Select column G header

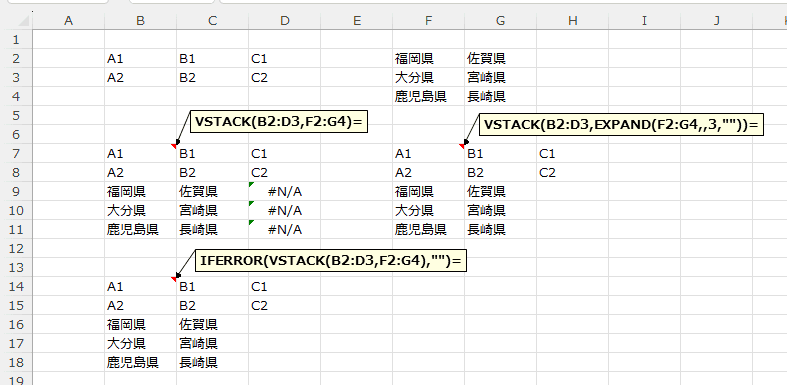(x=500, y=21)
